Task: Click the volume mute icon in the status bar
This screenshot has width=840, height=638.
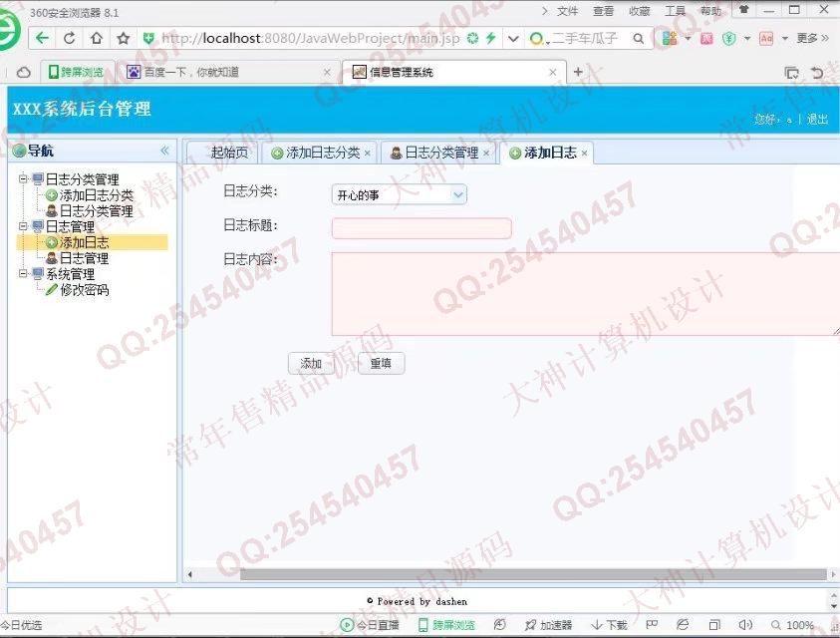Action: click(x=745, y=625)
